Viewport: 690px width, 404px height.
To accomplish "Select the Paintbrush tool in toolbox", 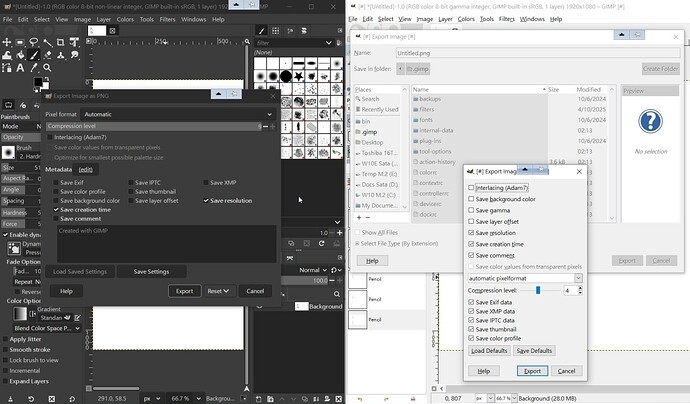I will (33, 55).
